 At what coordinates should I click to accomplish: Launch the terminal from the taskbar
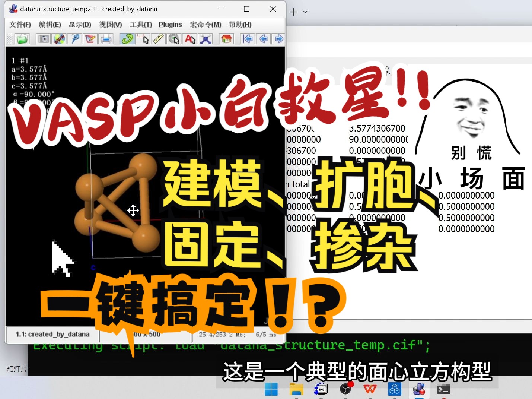coord(443,389)
